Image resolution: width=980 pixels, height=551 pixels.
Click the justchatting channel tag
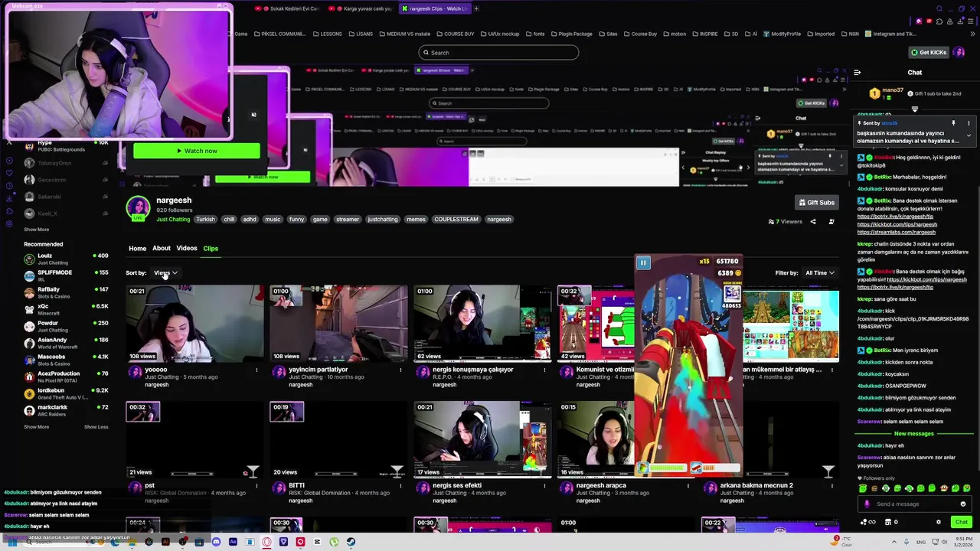click(x=383, y=219)
